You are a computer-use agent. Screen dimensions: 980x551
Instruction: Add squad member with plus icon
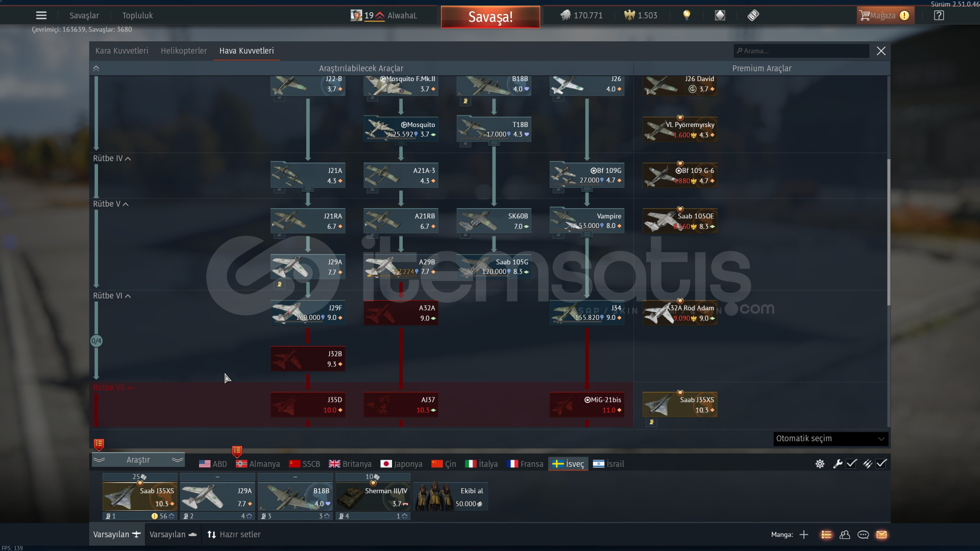804,535
